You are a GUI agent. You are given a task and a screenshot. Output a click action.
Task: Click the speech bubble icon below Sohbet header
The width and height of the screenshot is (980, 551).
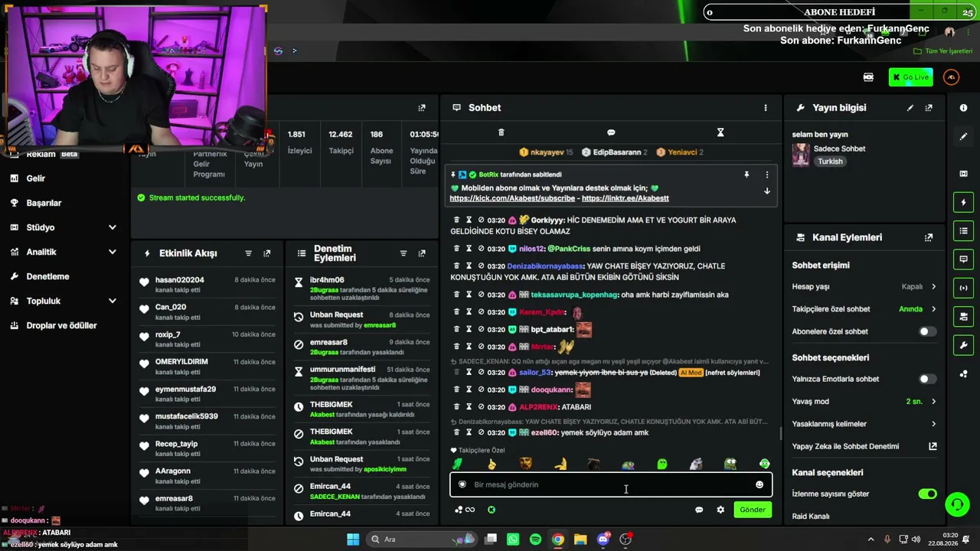tap(611, 132)
